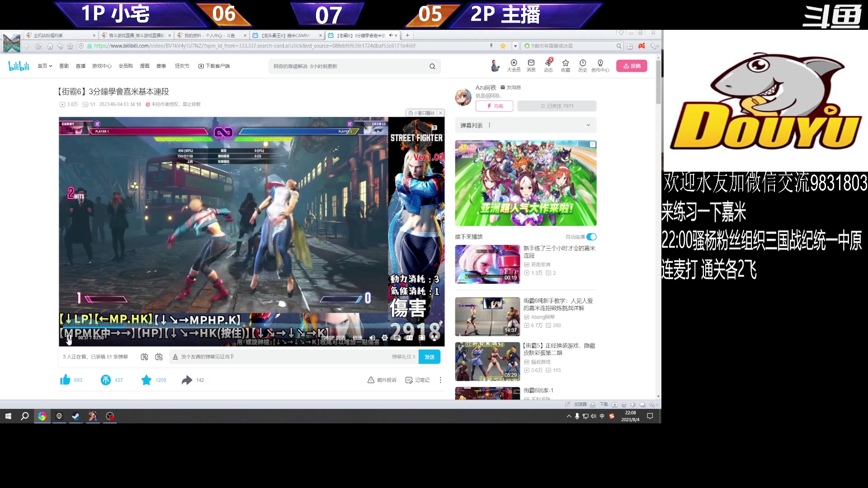This screenshot has height=488, width=868.
Task: Click the bilibili logo in the header
Action: pos(19,66)
